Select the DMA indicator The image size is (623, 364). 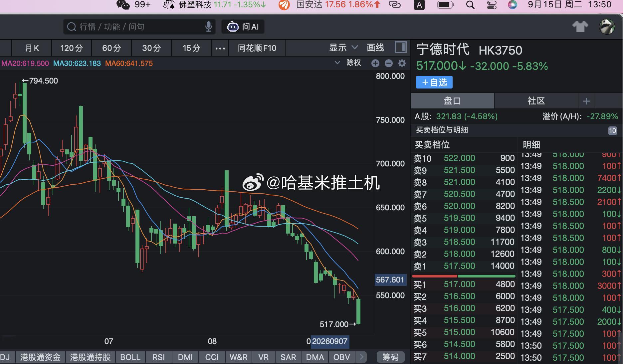pos(315,357)
